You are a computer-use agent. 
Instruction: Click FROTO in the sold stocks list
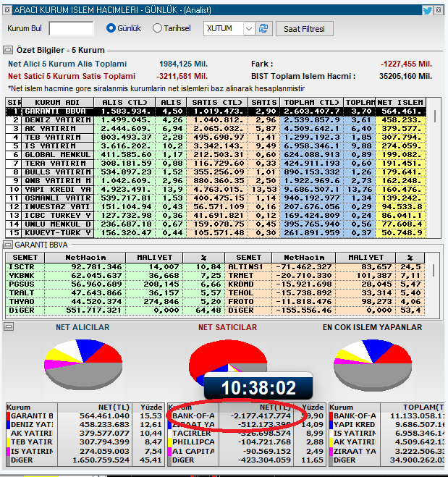(x=241, y=301)
